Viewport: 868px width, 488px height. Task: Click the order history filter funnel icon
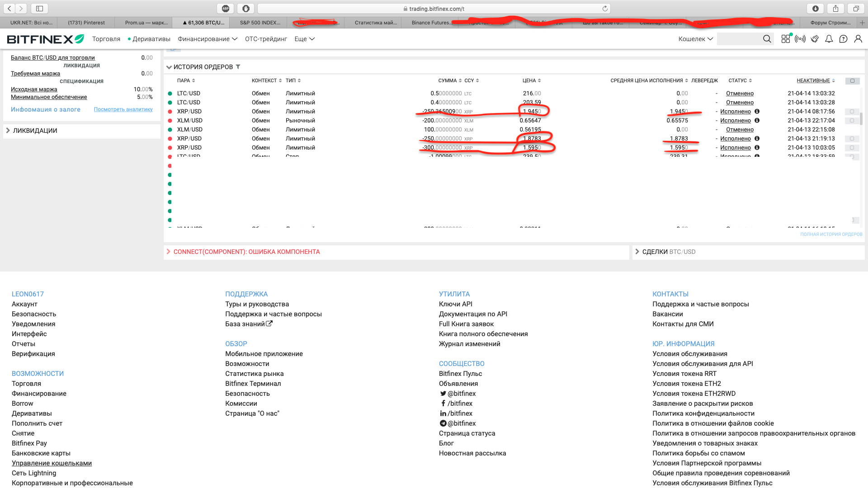pos(238,67)
